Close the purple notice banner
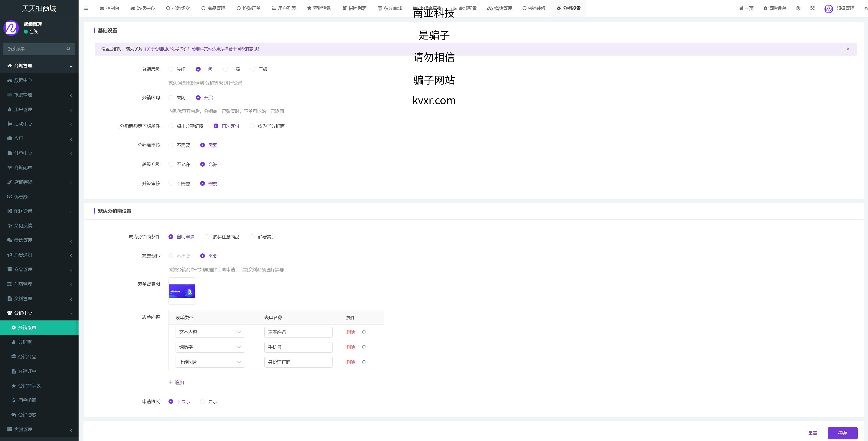 pos(848,49)
